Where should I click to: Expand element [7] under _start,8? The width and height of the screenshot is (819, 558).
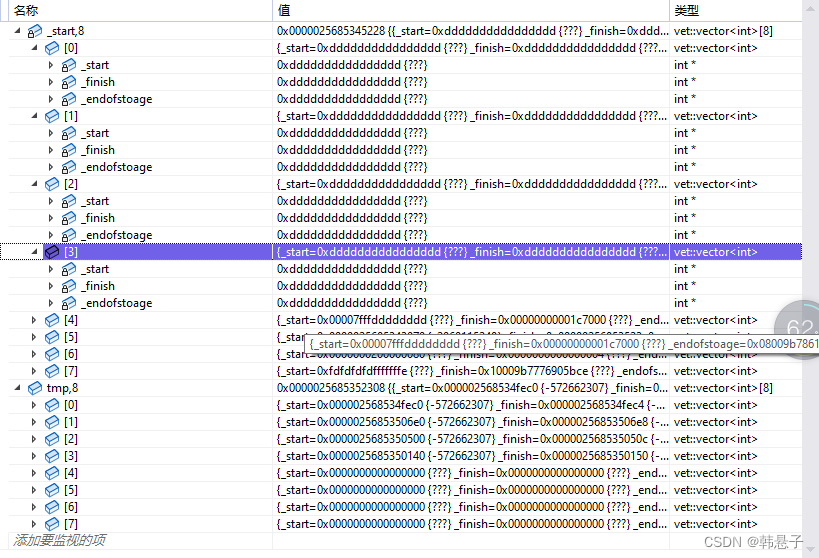[x=34, y=371]
